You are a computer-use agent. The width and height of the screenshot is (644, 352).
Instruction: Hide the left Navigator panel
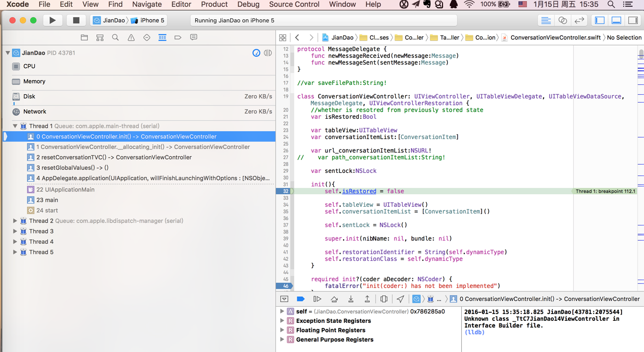tap(600, 20)
